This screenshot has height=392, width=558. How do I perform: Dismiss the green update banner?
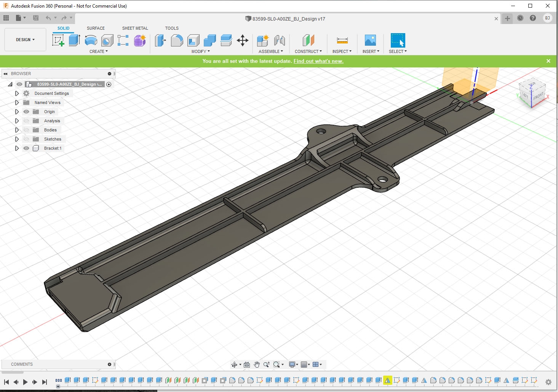tap(548, 61)
